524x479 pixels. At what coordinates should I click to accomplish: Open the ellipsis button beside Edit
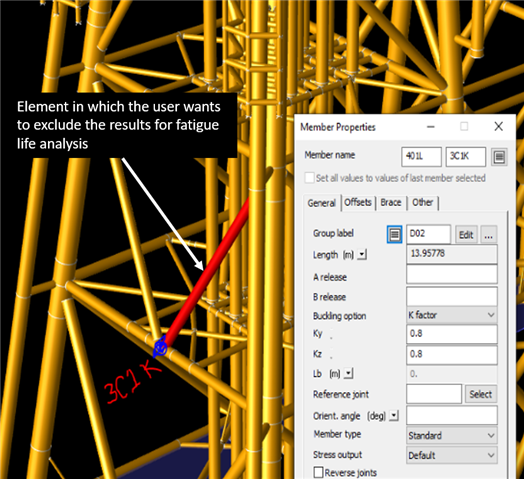(489, 235)
